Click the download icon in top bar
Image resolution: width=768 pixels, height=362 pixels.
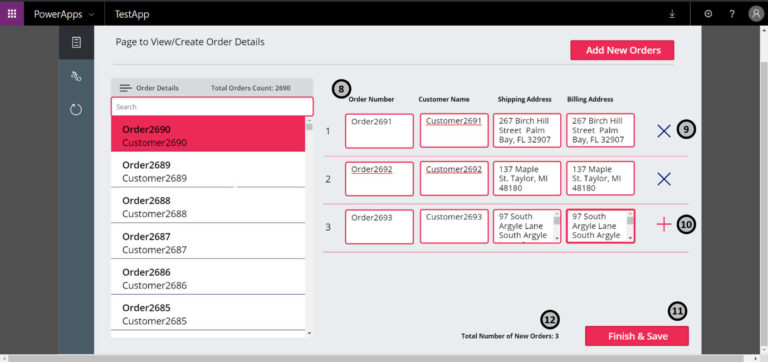pyautogui.click(x=672, y=14)
